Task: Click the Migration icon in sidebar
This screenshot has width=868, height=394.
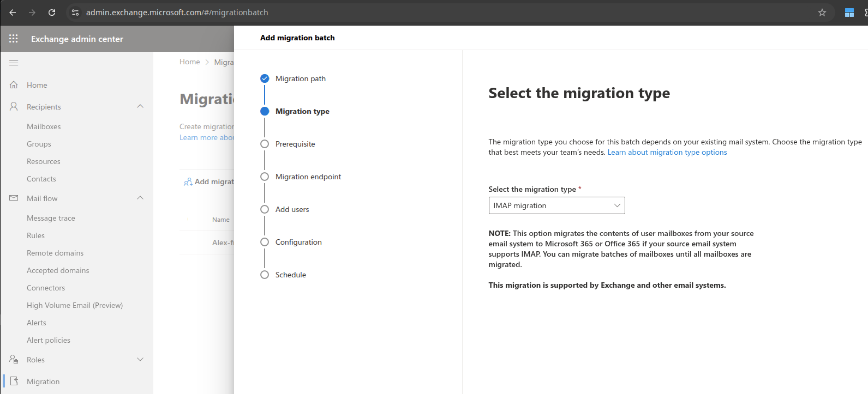Action: (14, 381)
